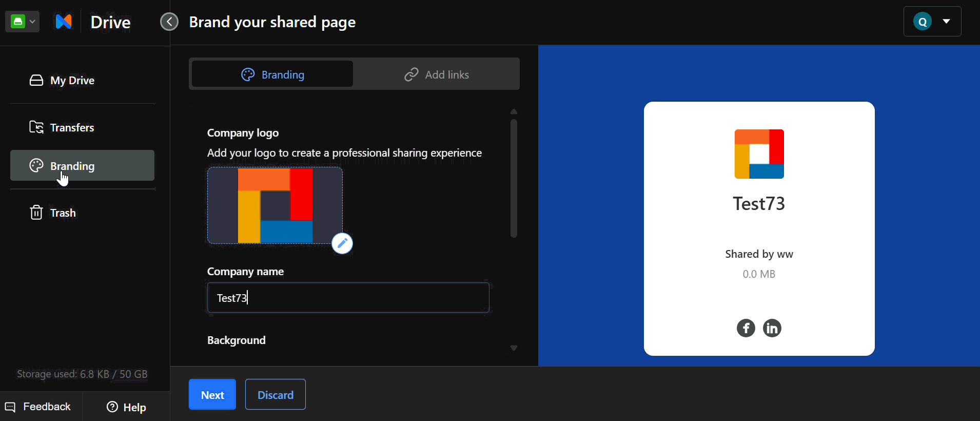Click the uploaded company logo thumbnail

(275, 205)
